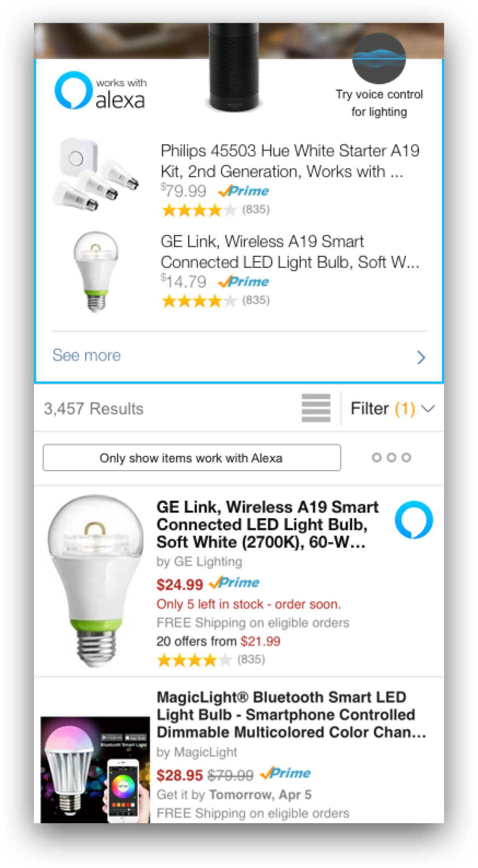The image size is (478, 868).
Task: Tap Alexa badge on GE Link result
Action: [413, 519]
